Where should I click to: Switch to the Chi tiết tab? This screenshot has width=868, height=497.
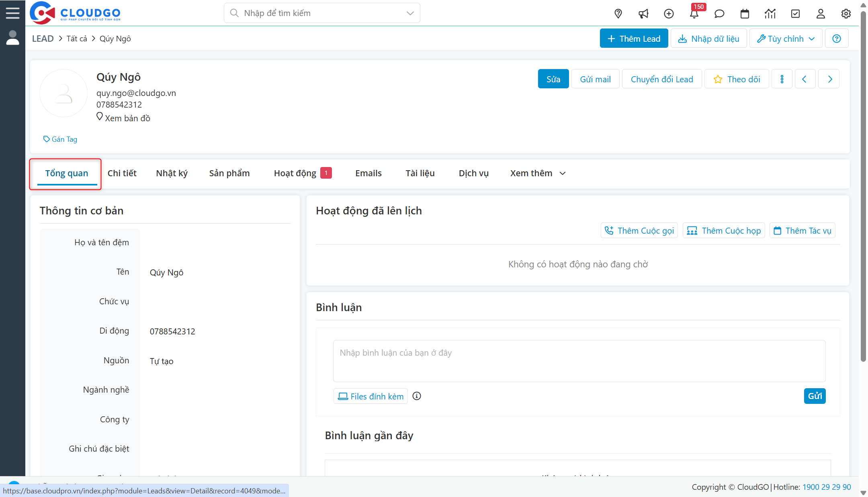point(122,173)
